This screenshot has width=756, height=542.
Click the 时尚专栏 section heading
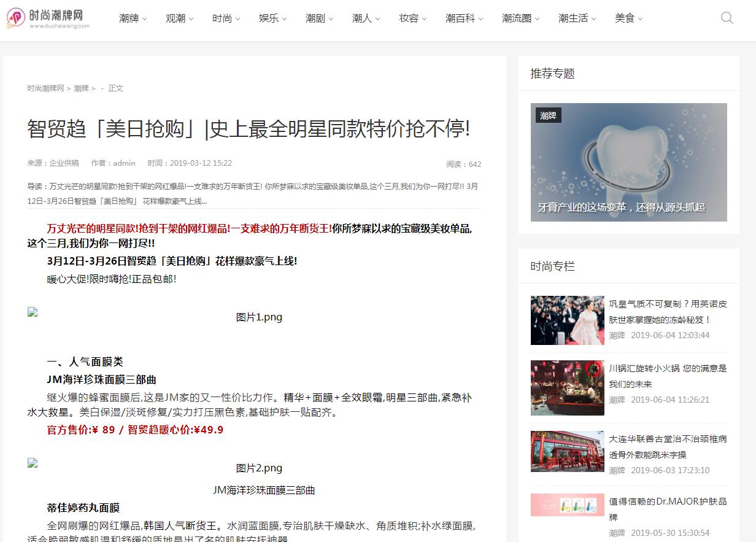(552, 266)
